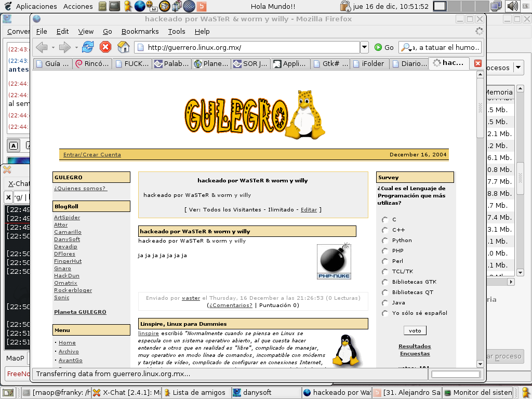
Task: Open the network monitors tray icon
Action: pyautogui.click(x=496, y=6)
